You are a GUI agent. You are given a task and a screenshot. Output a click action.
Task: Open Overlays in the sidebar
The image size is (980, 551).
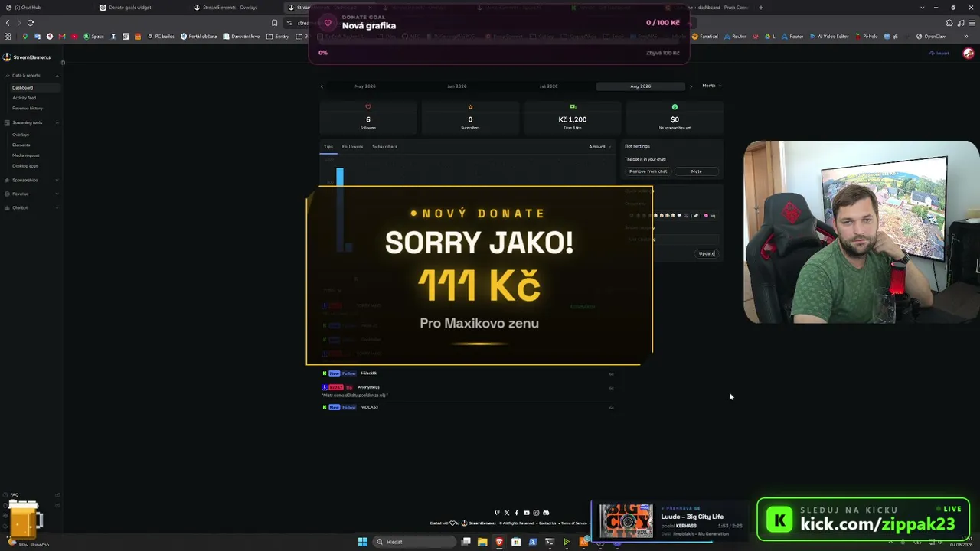[21, 135]
